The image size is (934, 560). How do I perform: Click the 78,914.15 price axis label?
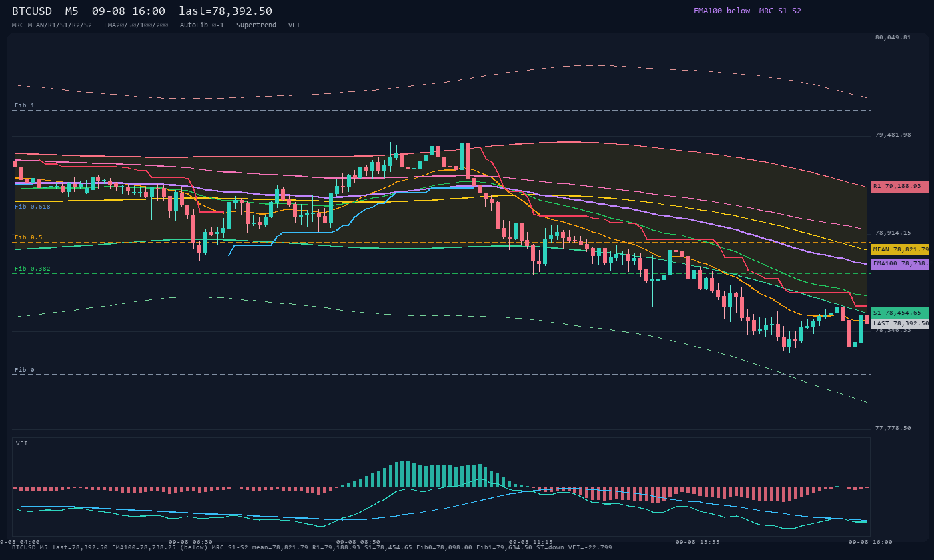click(x=893, y=233)
